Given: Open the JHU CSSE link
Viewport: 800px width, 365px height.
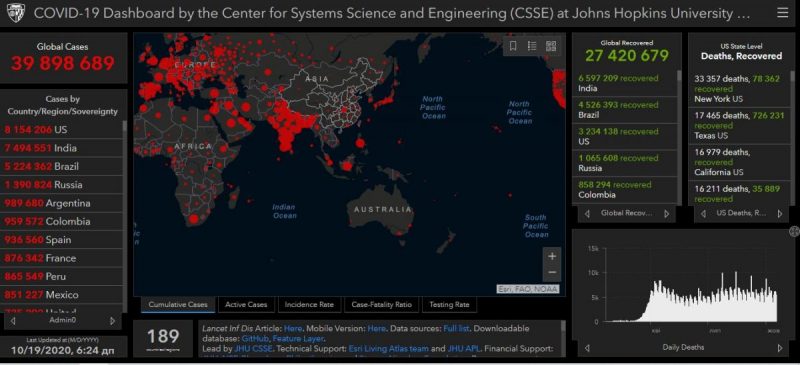Looking at the screenshot, I should [x=252, y=349].
